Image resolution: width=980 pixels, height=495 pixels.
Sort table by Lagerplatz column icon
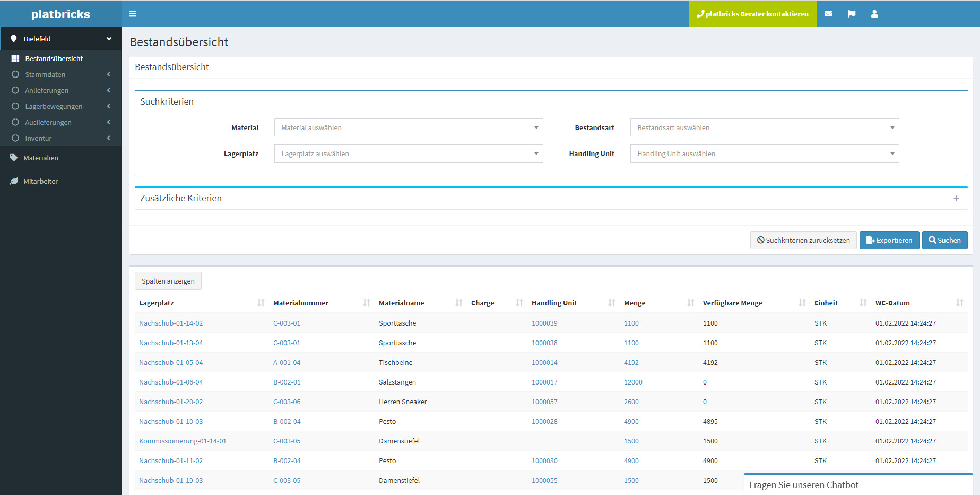point(261,303)
